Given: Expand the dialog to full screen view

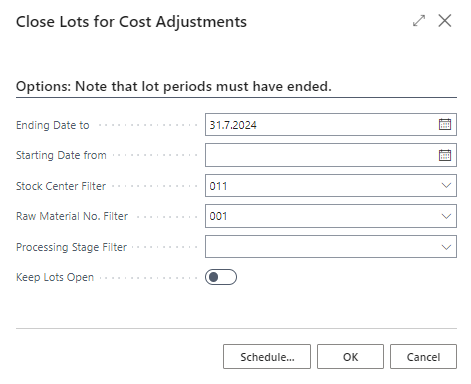Looking at the screenshot, I should pos(419,21).
